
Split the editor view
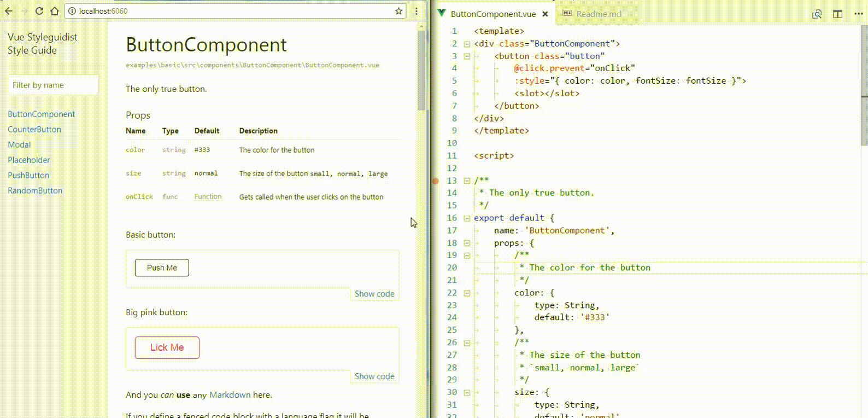(x=837, y=14)
